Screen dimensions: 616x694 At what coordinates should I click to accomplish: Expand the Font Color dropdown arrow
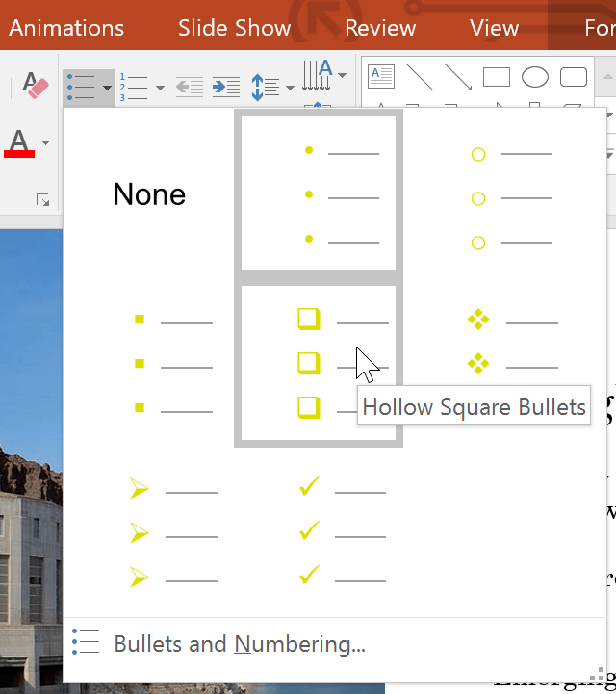coord(45,142)
